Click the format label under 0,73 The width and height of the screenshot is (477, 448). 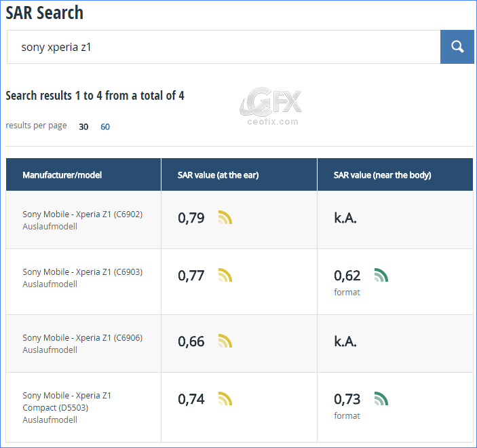point(347,415)
